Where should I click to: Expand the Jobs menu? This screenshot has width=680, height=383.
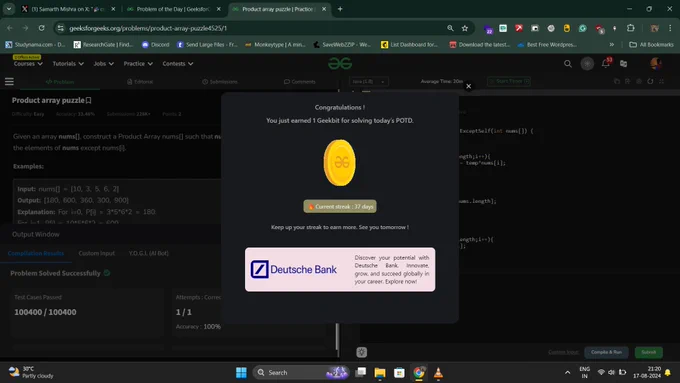(103, 64)
